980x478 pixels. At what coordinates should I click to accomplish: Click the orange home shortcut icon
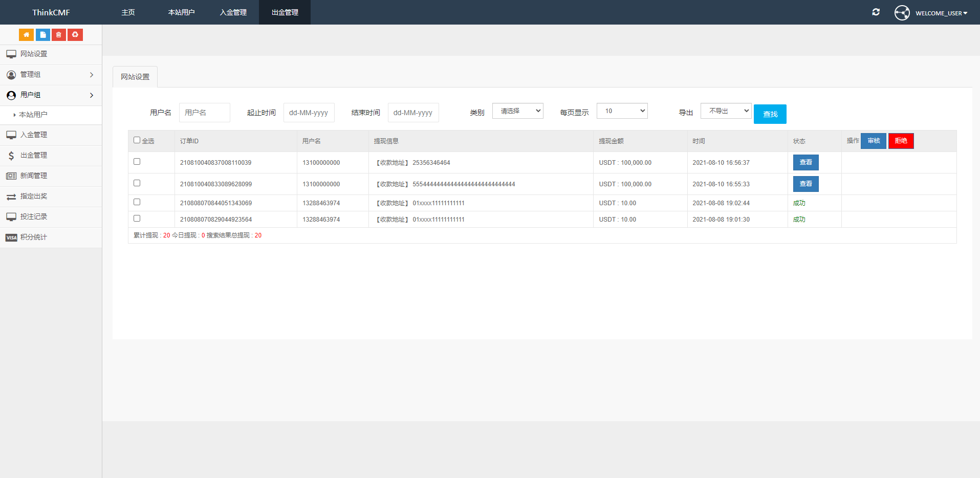tap(26, 35)
